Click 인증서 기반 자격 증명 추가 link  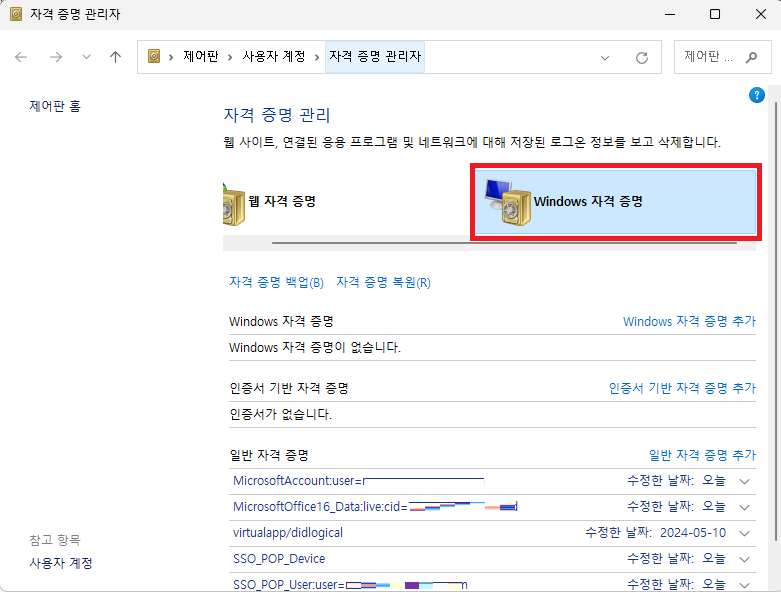[x=682, y=388]
